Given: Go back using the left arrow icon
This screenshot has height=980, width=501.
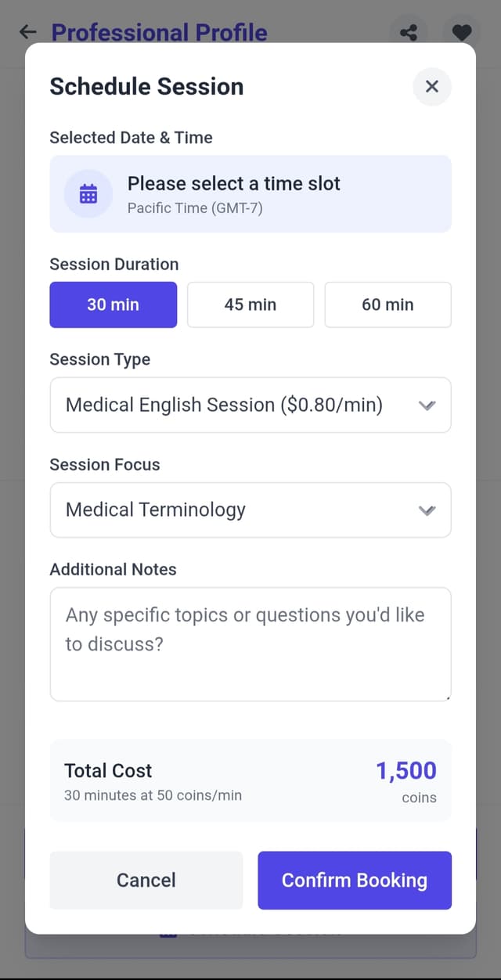Looking at the screenshot, I should [28, 32].
